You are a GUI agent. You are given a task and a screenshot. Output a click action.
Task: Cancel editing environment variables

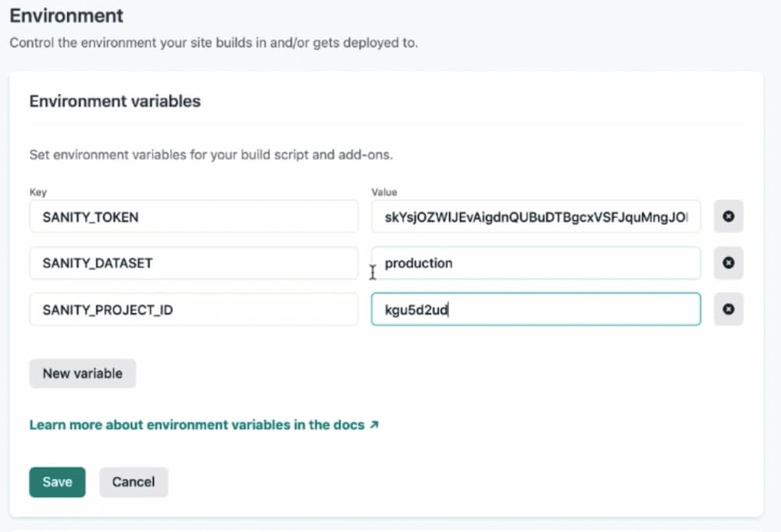[x=133, y=482]
